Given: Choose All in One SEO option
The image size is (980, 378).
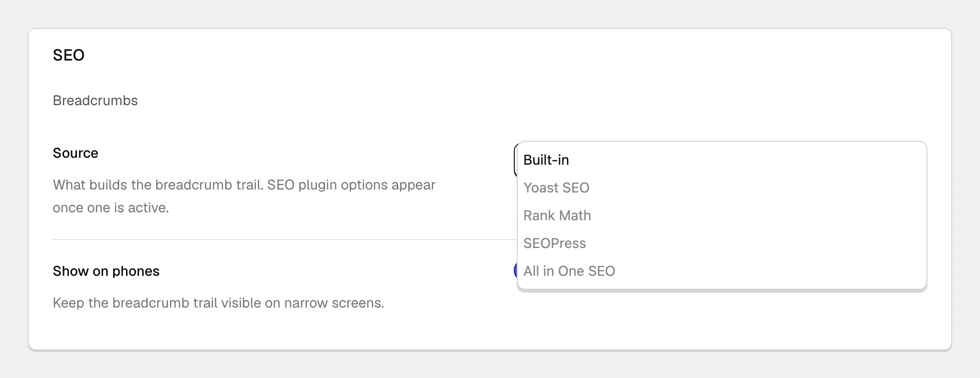Looking at the screenshot, I should (x=722, y=271).
